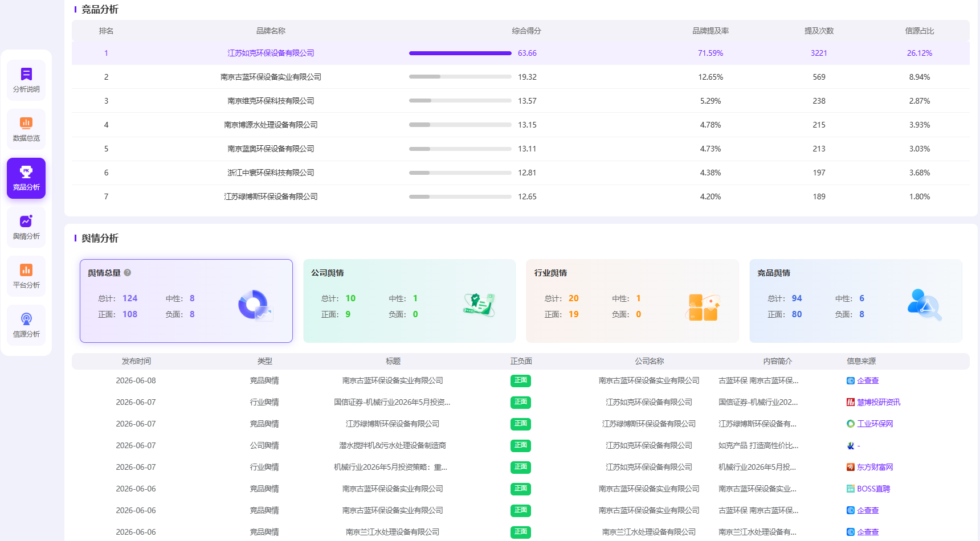Click the 2026-06-08 publish date cell
Image resolution: width=980 pixels, height=541 pixels.
pos(136,381)
